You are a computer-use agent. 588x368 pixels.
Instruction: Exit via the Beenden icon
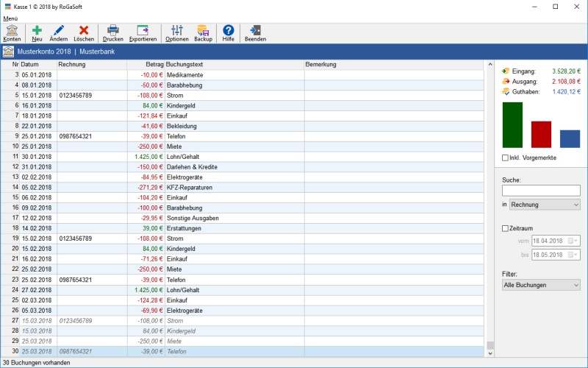(255, 32)
